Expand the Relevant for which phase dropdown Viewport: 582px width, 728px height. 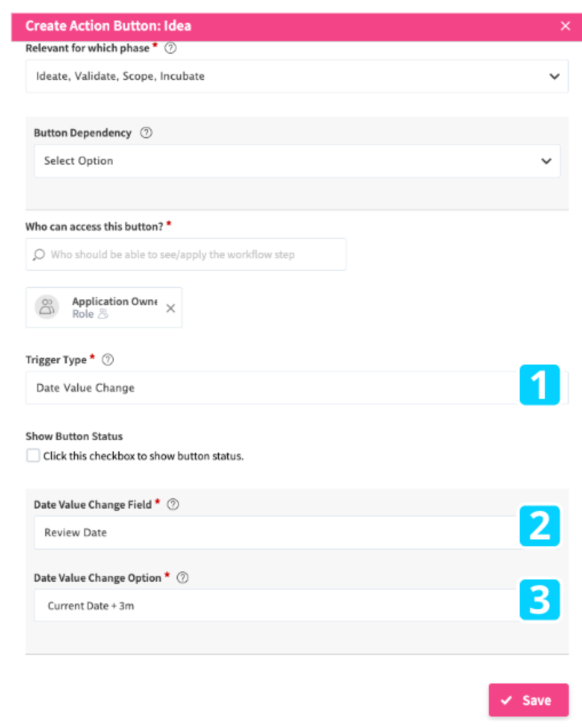tap(553, 76)
